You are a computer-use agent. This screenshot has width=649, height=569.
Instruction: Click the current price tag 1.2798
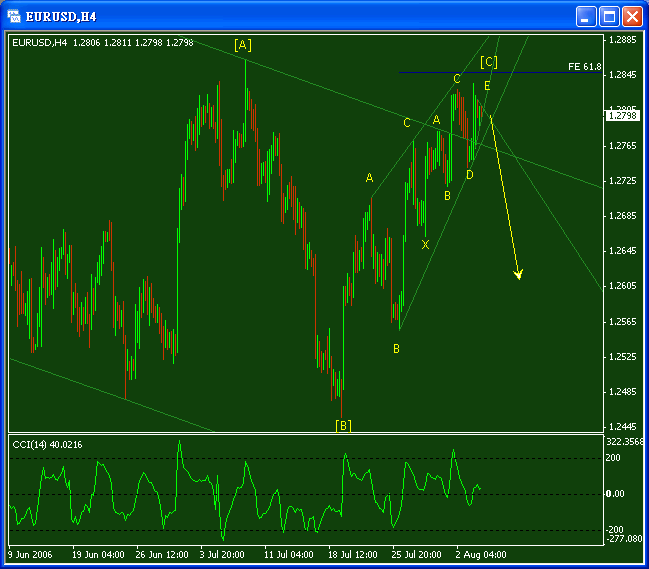(623, 115)
